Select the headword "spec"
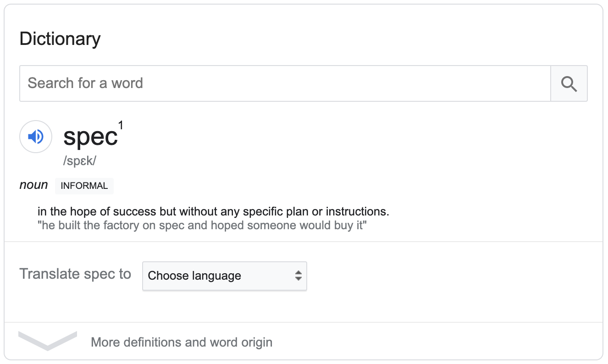The image size is (608, 364). 90,137
